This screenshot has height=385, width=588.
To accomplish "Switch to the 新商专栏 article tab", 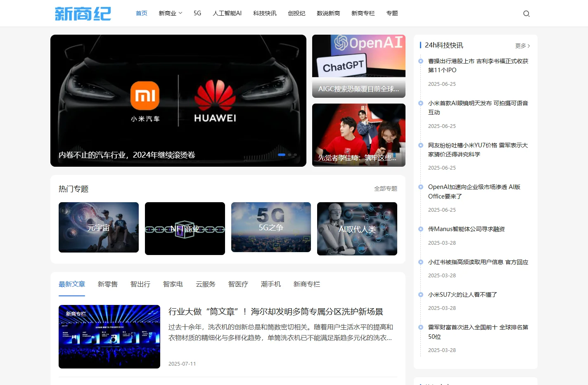I will [x=307, y=284].
